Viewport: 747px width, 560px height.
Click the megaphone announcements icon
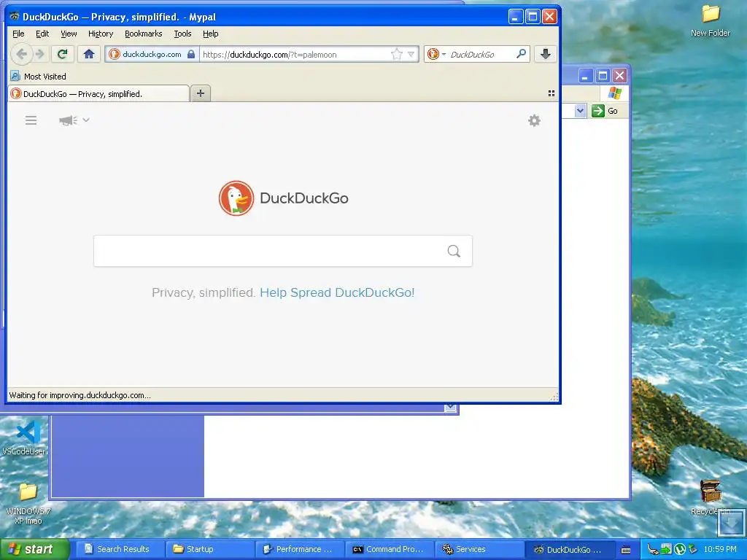(68, 120)
